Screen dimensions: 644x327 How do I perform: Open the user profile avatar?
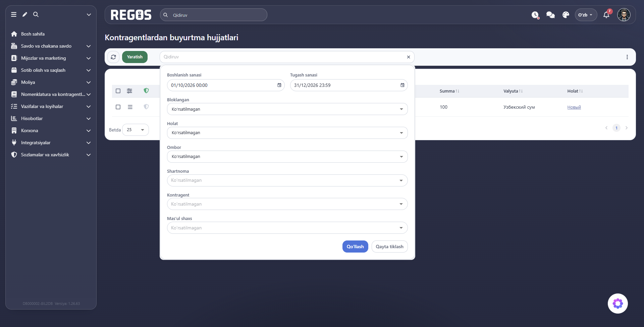(x=624, y=15)
